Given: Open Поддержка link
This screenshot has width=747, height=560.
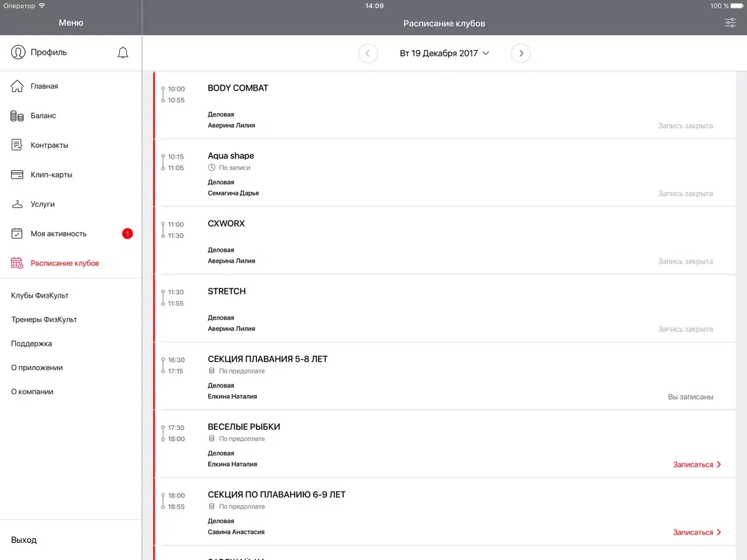Looking at the screenshot, I should [32, 343].
